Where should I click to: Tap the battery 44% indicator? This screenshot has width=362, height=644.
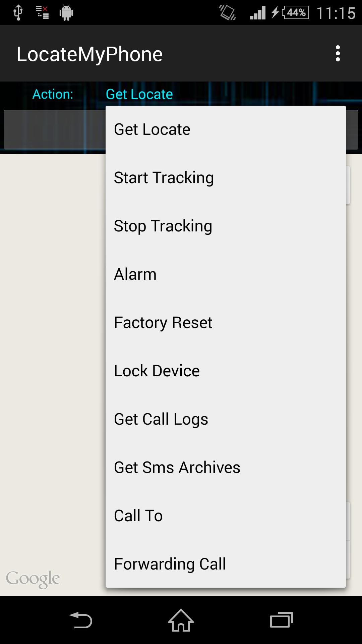(296, 13)
